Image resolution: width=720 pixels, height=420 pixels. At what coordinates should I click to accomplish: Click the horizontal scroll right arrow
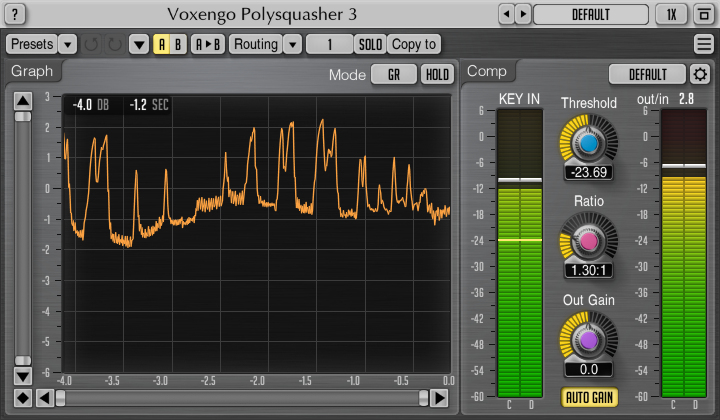(439, 398)
